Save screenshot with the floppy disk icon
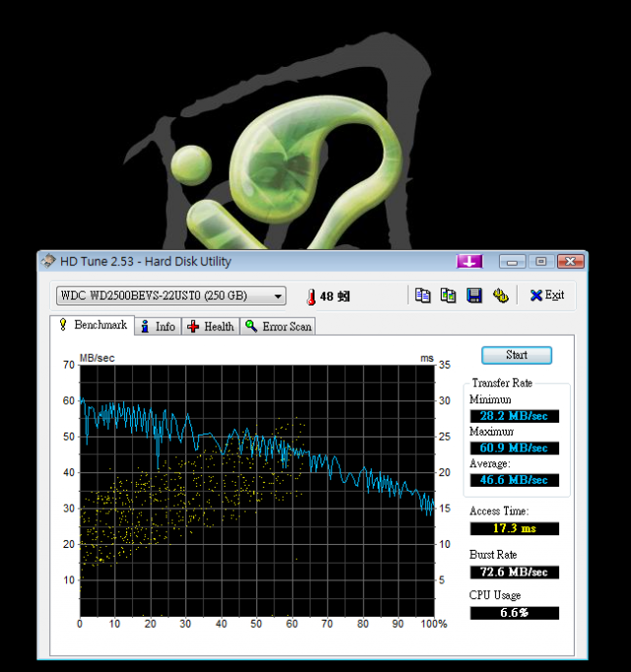The width and height of the screenshot is (631, 672). click(474, 296)
